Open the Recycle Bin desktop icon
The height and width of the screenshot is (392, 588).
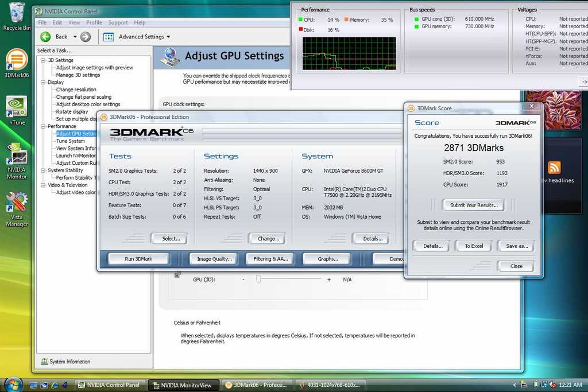pyautogui.click(x=16, y=17)
